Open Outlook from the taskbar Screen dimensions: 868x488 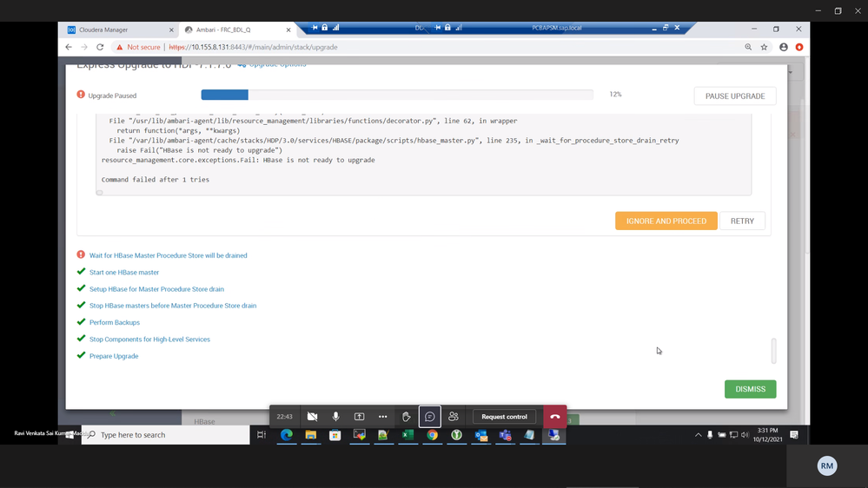pos(481,435)
